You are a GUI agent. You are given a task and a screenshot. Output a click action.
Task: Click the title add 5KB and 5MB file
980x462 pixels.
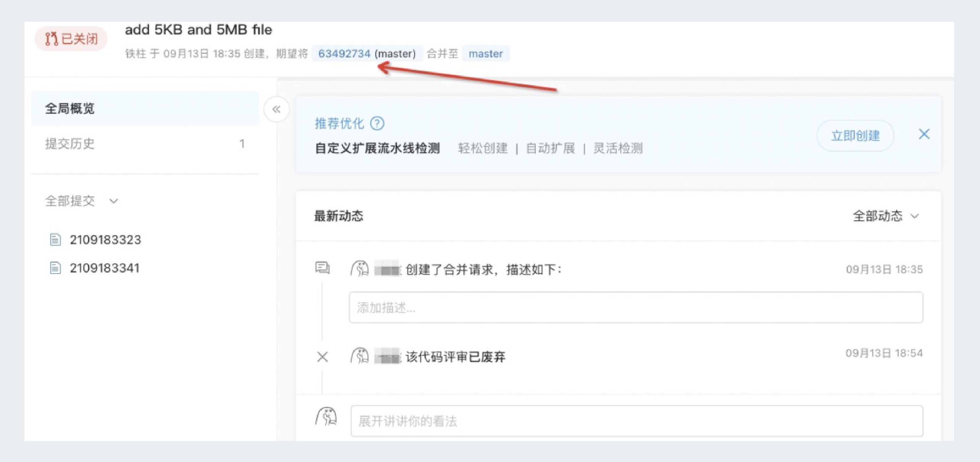pos(198,30)
